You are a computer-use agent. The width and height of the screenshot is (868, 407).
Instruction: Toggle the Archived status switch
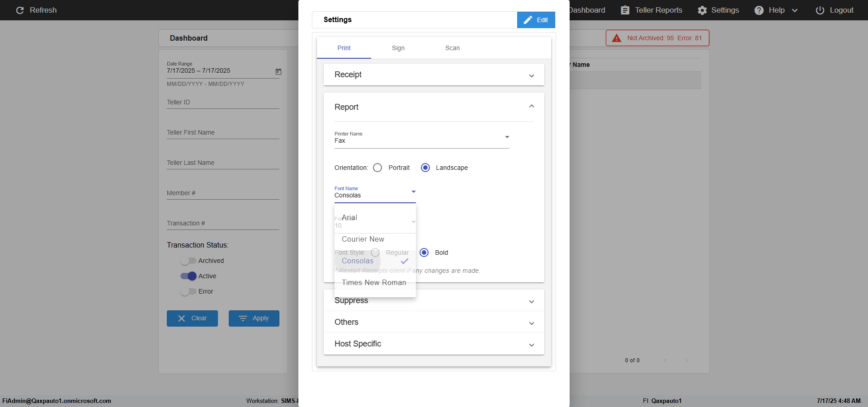point(188,261)
